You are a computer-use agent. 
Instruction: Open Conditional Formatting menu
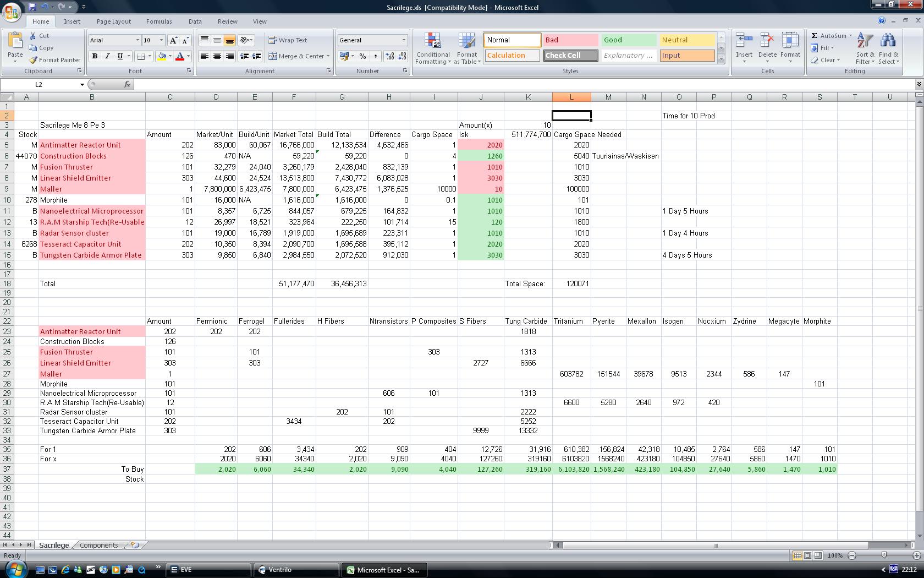pos(433,48)
